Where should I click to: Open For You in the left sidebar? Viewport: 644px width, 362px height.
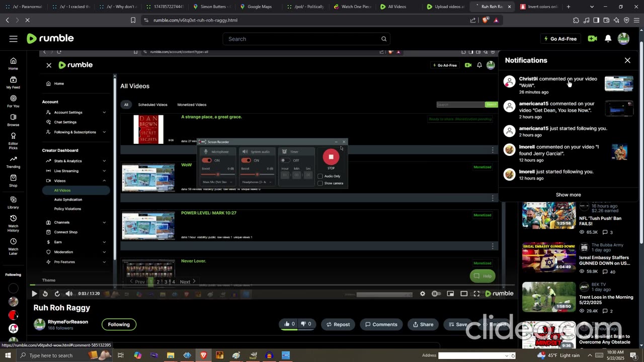click(x=13, y=101)
